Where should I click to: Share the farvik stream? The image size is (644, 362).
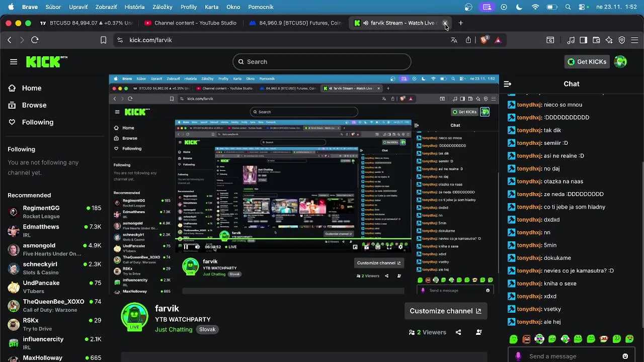pos(458,332)
